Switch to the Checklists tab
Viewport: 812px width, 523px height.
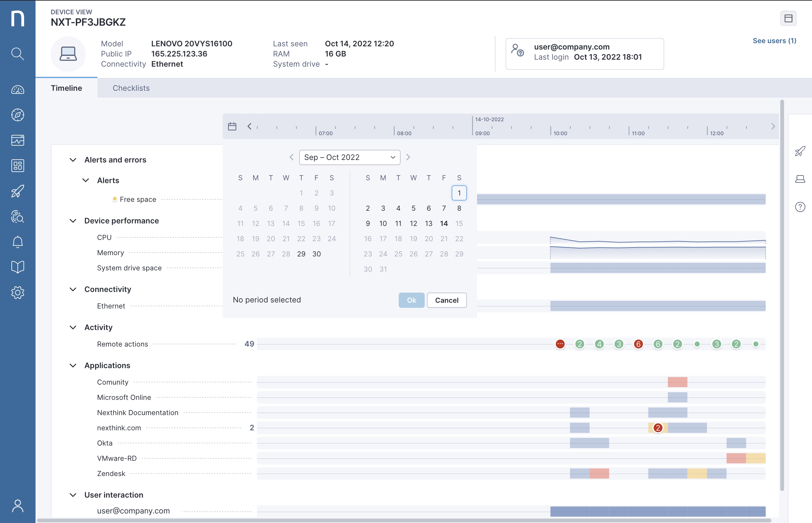pyautogui.click(x=131, y=88)
